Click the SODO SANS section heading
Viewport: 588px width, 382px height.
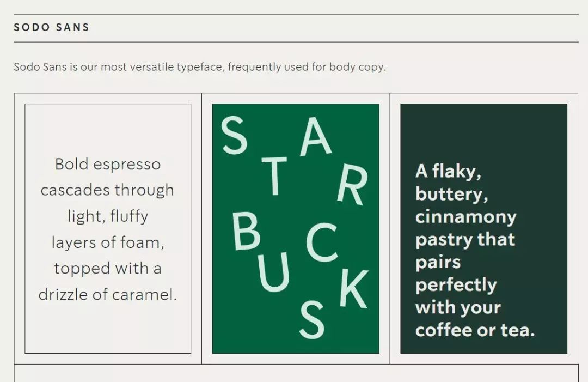[52, 27]
